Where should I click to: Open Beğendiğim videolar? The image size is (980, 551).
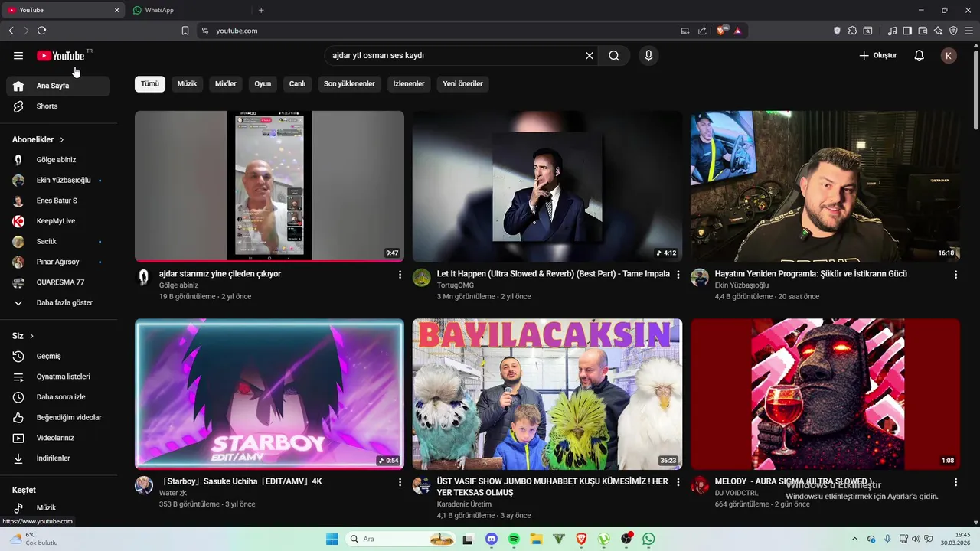coord(58,417)
